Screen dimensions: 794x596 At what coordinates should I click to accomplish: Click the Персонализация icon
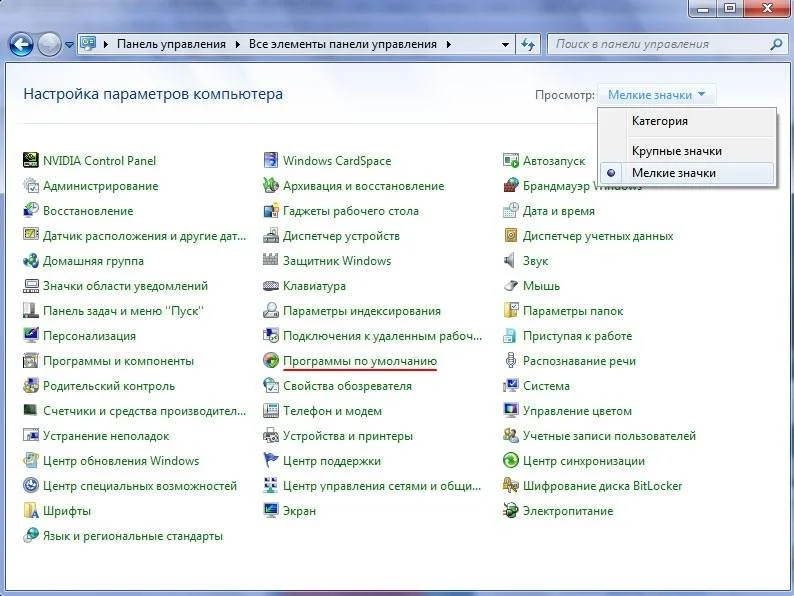click(31, 335)
